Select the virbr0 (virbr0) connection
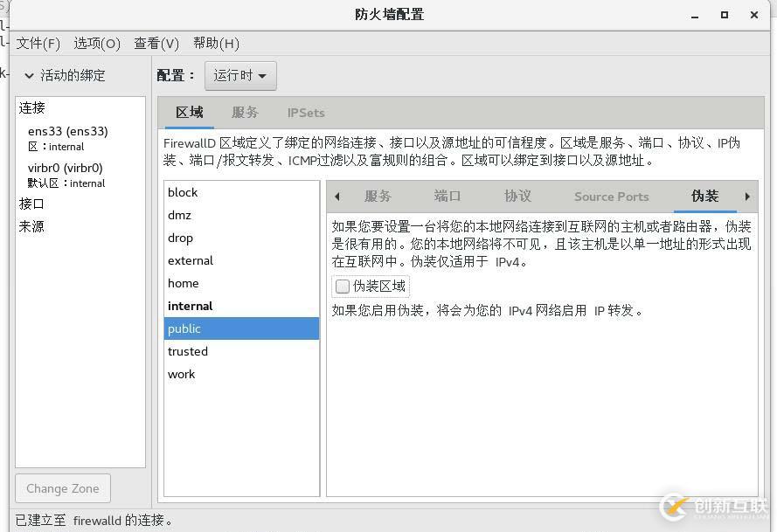Screen dimensions: 777x532 click(x=66, y=168)
